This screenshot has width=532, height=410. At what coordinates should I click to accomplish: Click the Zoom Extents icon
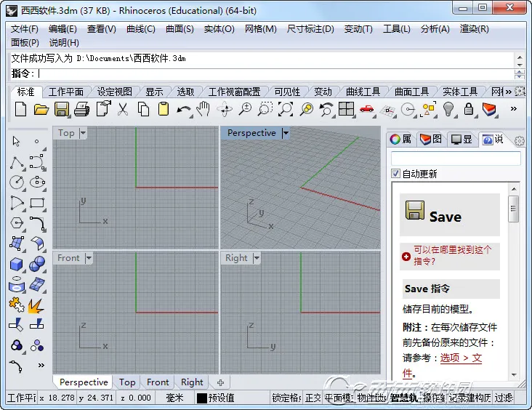pos(286,109)
